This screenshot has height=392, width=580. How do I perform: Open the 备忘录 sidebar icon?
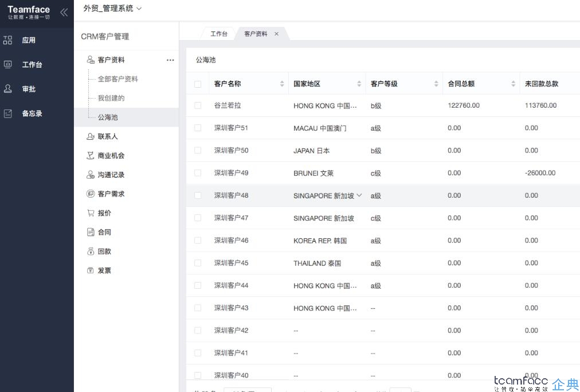coord(8,113)
